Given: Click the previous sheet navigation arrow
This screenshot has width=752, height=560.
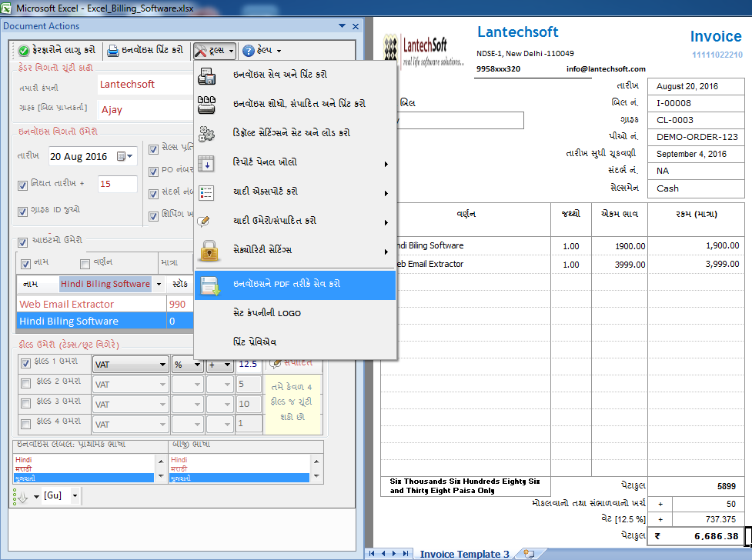Looking at the screenshot, I should [383, 553].
